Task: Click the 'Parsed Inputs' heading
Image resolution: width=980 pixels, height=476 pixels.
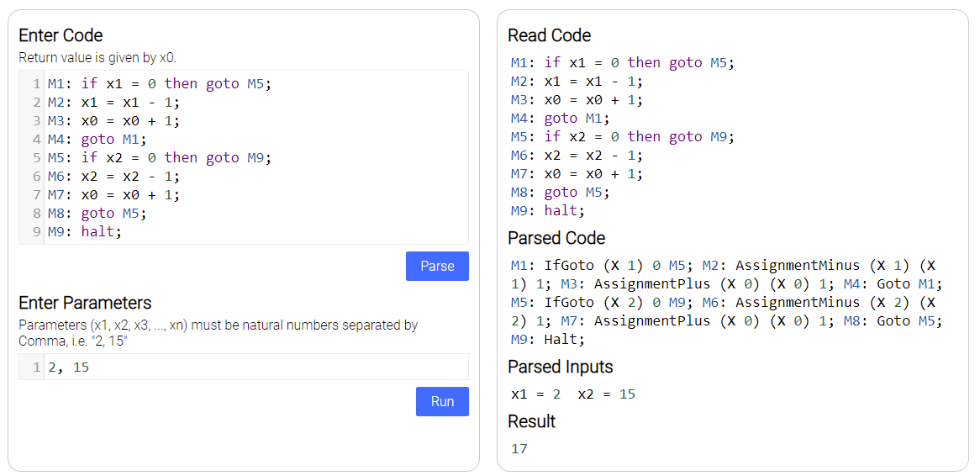Action: 561,367
